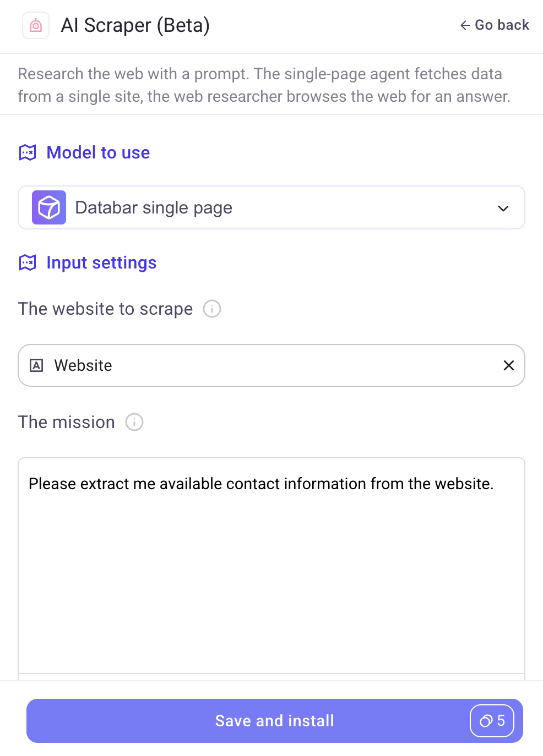Clear the Website field with X
The height and width of the screenshot is (756, 543).
[x=509, y=365]
